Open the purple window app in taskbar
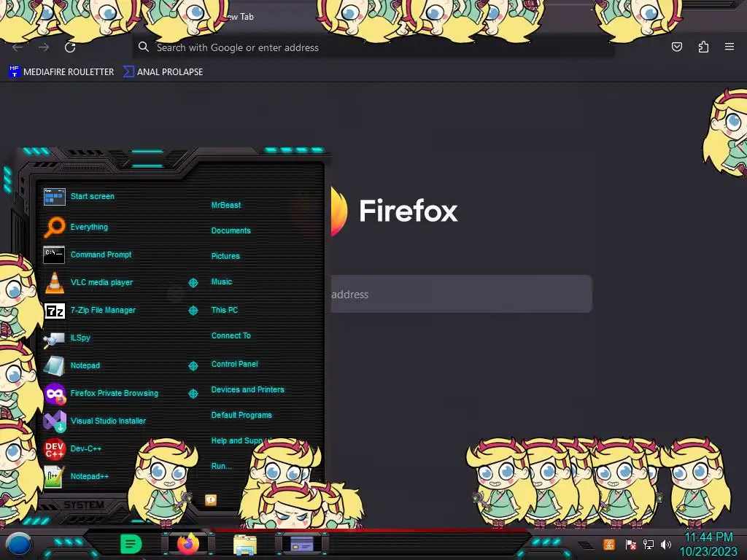747x560 pixels. point(301,544)
